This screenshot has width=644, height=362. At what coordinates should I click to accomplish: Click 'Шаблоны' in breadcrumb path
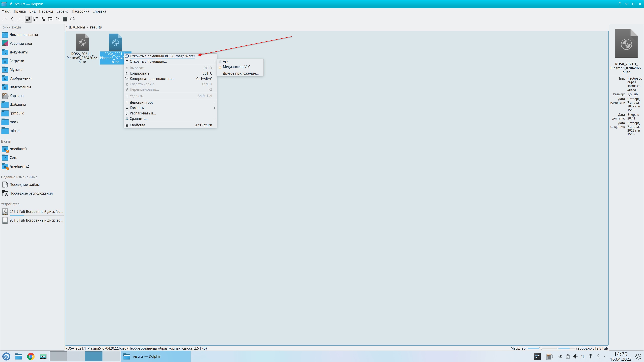pos(77,27)
